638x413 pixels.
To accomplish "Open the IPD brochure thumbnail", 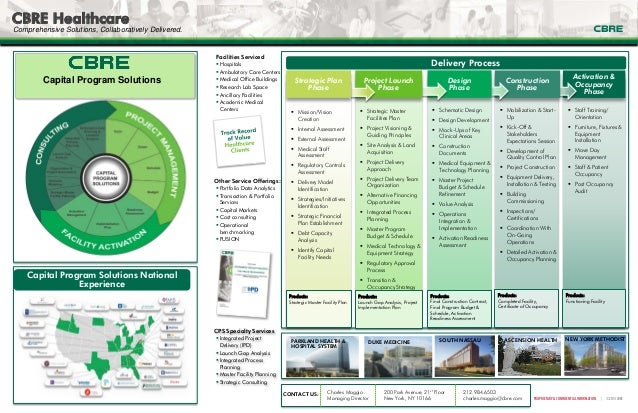I will (244, 284).
